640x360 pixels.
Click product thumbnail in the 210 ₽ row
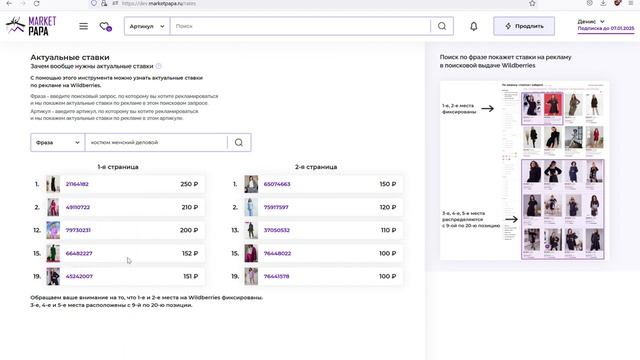pos(53,207)
